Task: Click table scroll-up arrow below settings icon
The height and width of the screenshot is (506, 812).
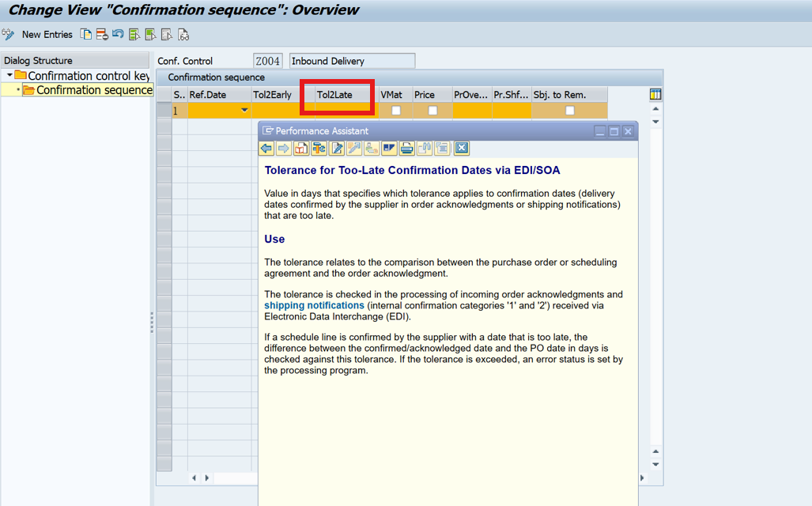Action: [x=655, y=109]
